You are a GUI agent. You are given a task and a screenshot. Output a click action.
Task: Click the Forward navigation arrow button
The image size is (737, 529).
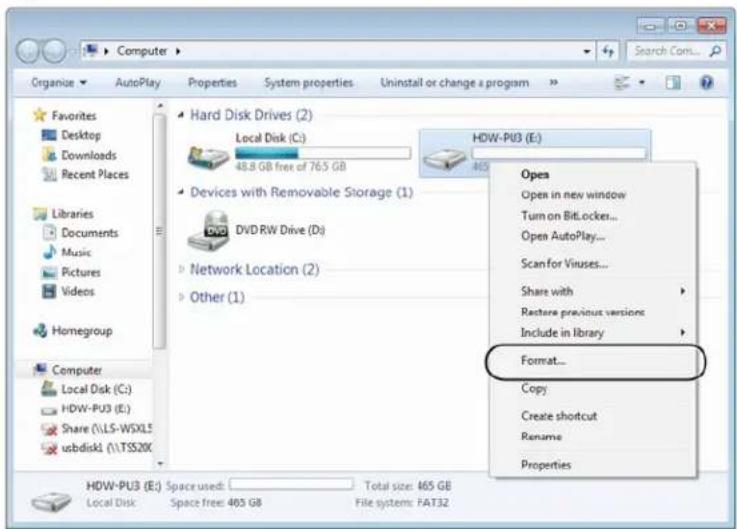[55, 51]
